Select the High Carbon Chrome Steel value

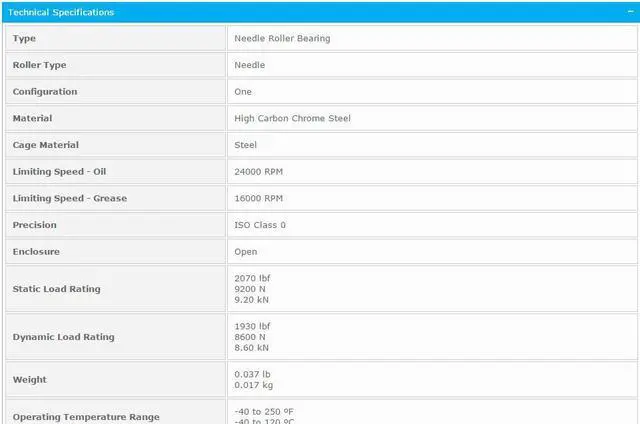[x=292, y=118]
